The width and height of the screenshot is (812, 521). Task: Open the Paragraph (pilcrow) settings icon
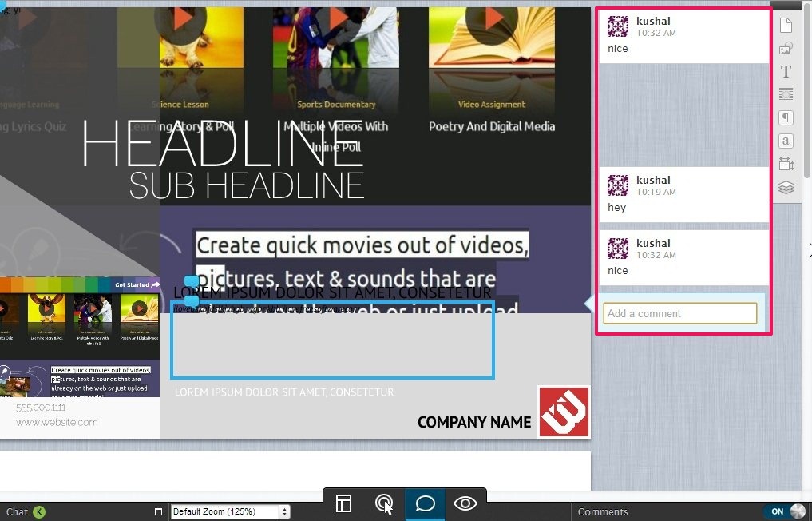tap(786, 117)
